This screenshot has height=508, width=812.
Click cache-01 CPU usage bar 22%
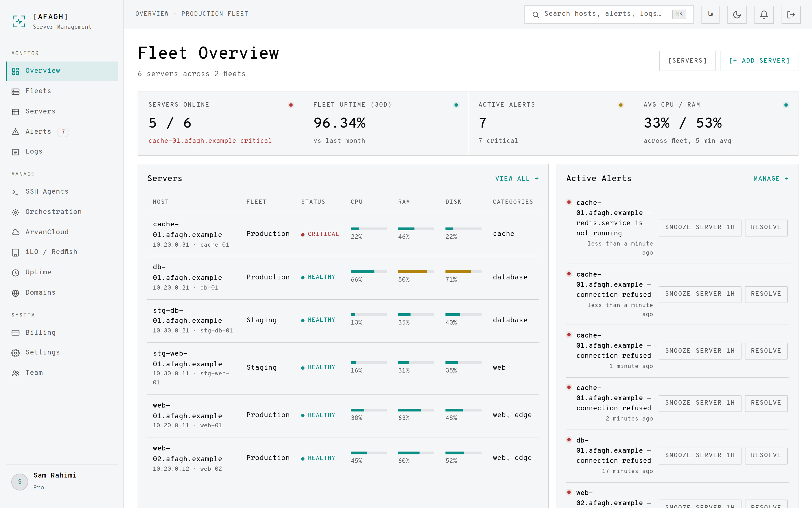[x=369, y=229]
